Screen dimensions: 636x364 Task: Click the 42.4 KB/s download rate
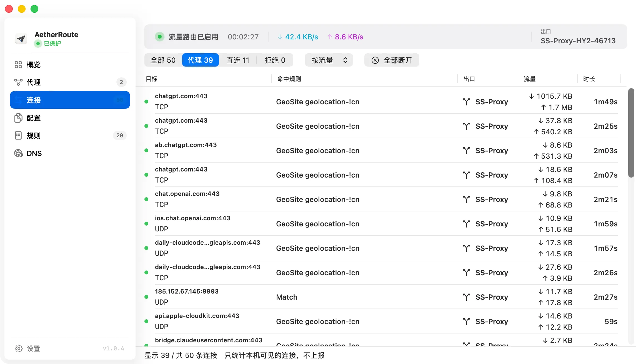coord(302,37)
